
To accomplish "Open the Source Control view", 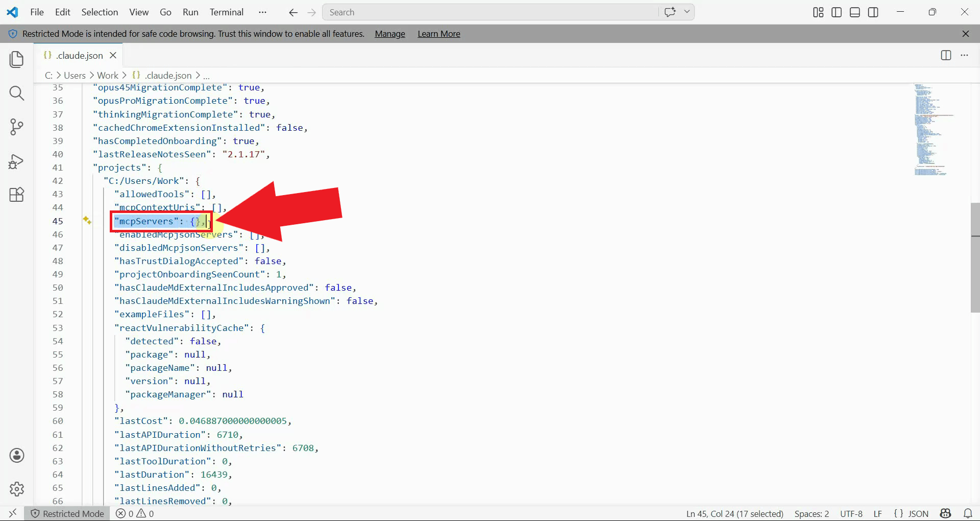I will pyautogui.click(x=17, y=127).
